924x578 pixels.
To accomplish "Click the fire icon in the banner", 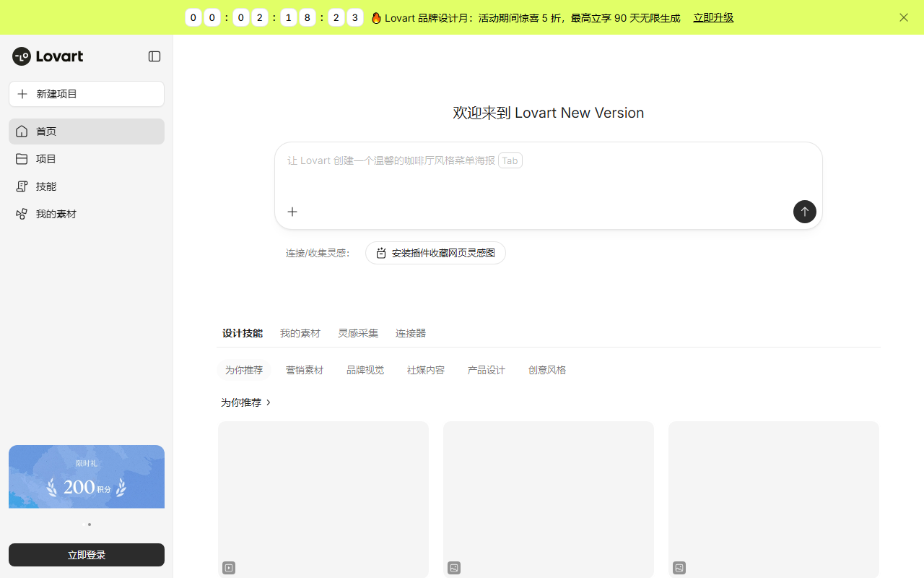I will (376, 17).
